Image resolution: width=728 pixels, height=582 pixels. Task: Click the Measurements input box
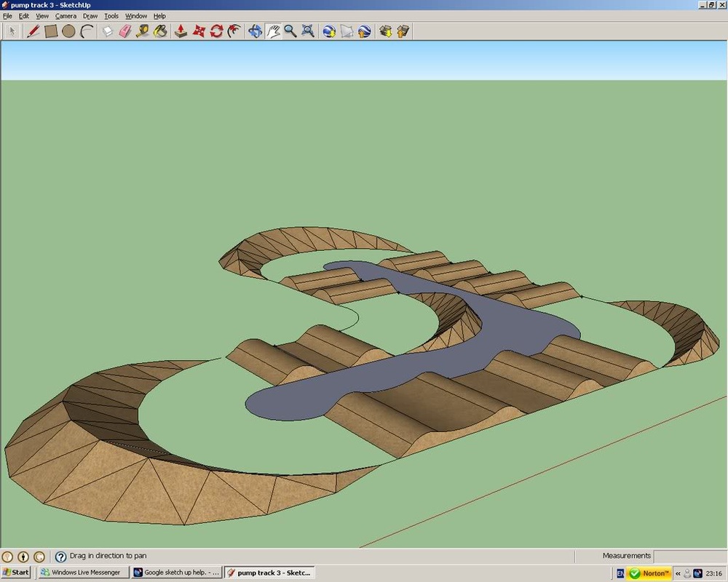click(688, 556)
